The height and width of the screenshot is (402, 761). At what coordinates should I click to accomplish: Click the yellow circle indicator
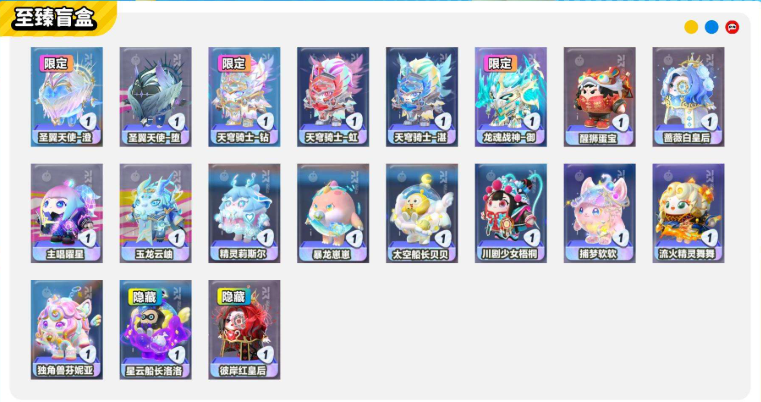(691, 27)
